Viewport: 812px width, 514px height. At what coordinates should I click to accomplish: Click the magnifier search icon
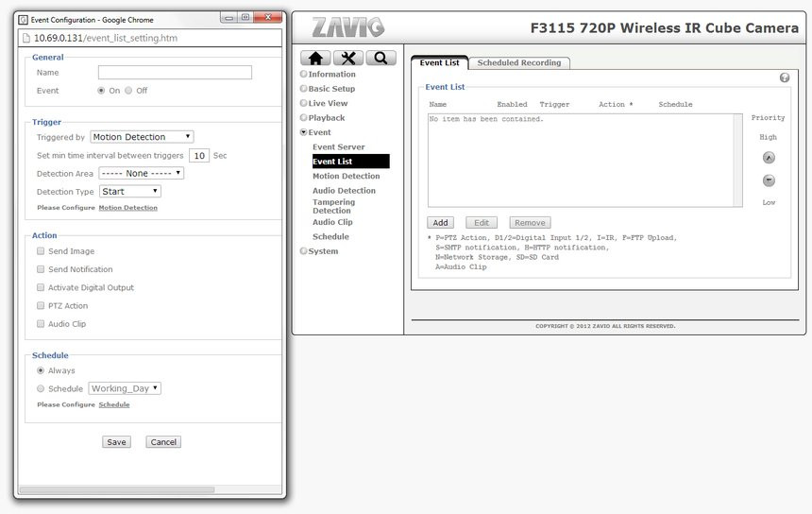click(381, 58)
